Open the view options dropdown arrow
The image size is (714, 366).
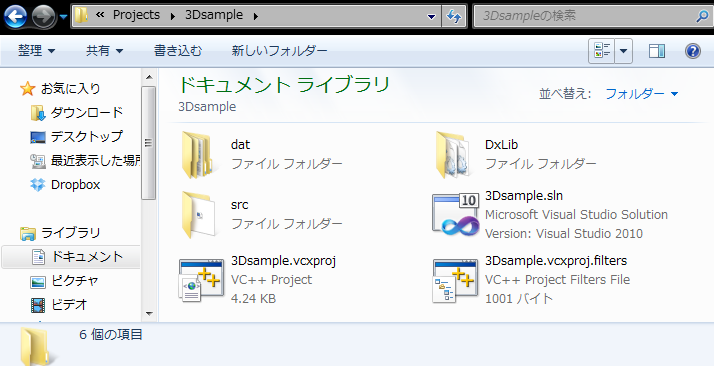point(624,51)
